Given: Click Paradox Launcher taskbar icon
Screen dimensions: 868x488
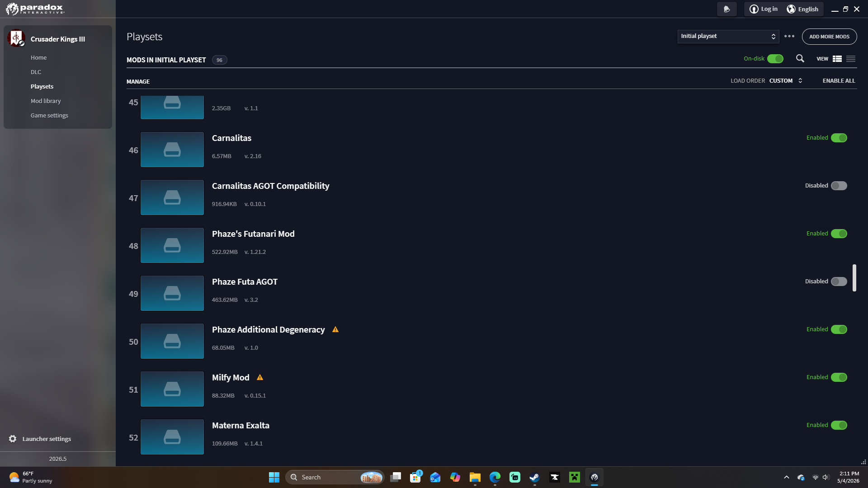Looking at the screenshot, I should [594, 477].
